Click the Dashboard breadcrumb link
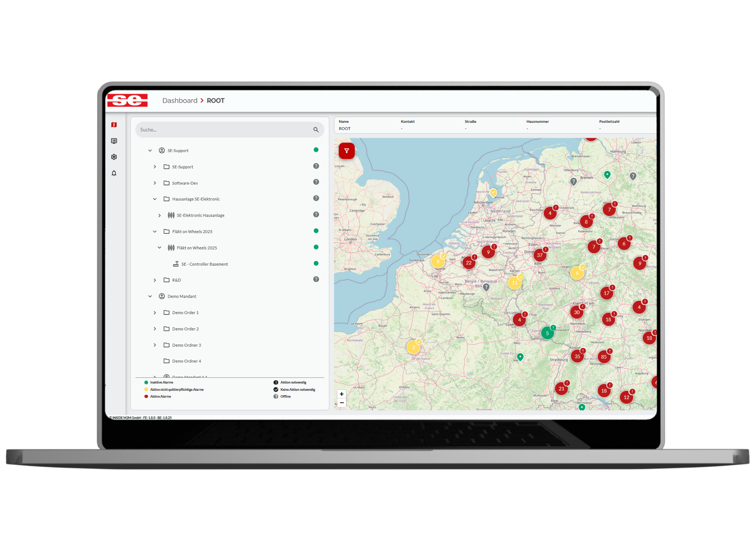 pos(180,101)
